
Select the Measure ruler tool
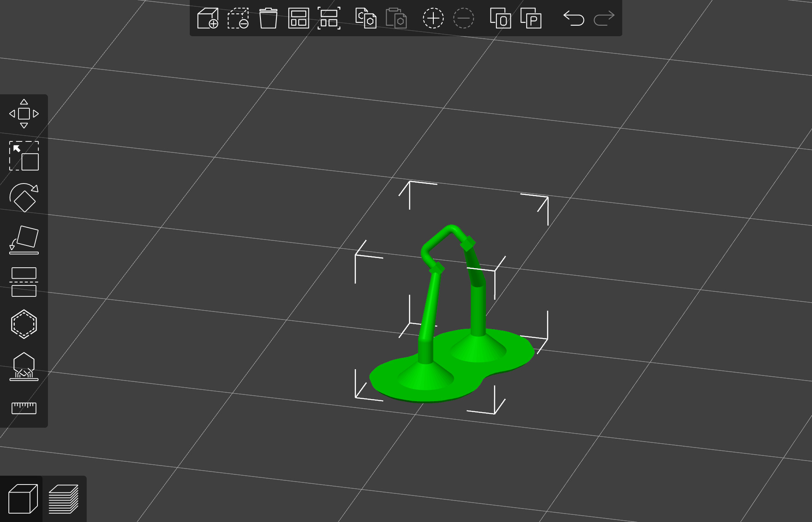point(24,408)
